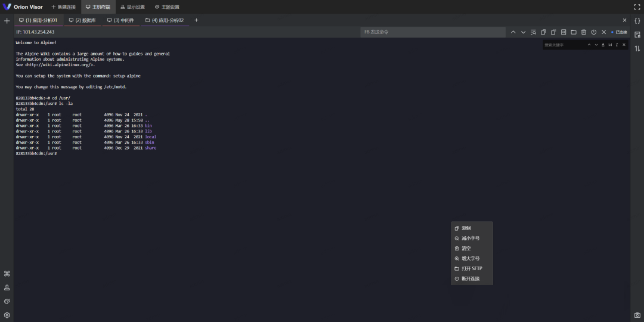
Task: Click the search icon in terminal toolbar
Action: click(x=533, y=32)
